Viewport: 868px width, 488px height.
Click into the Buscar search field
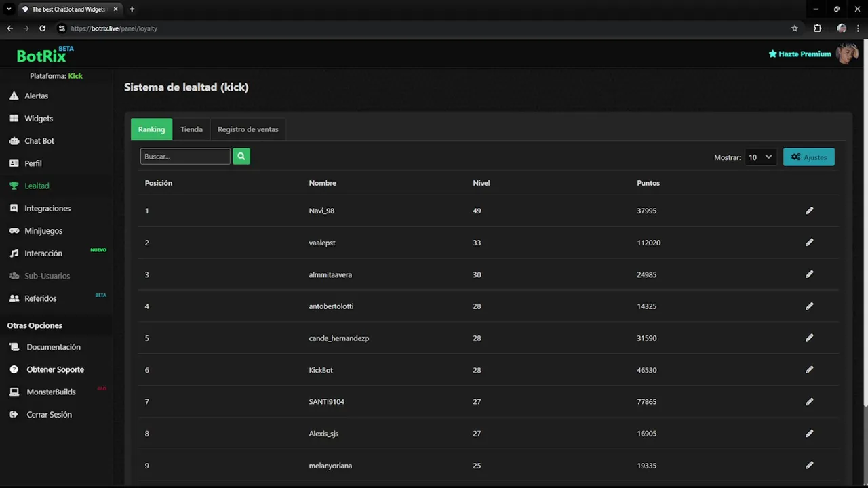click(185, 157)
